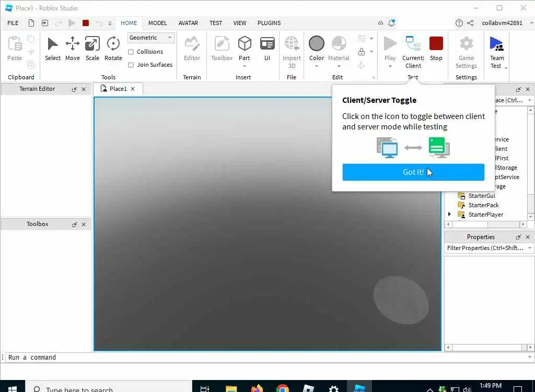Screen dimensions: 535x392
Task: Undock the Toolbox panel
Action: pos(74,224)
